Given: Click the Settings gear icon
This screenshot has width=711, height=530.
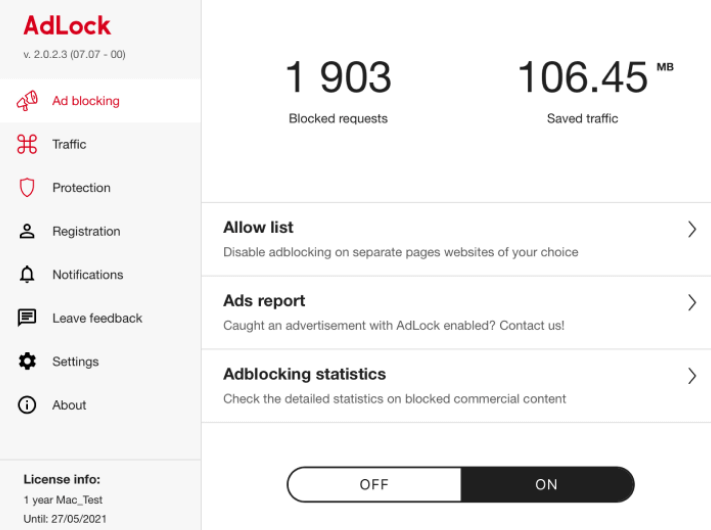Looking at the screenshot, I should 27,362.
